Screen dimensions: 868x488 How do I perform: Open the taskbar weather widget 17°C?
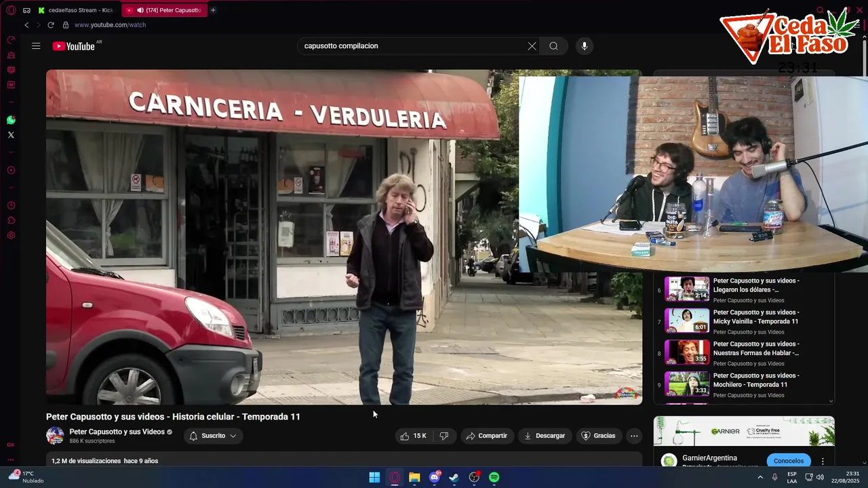point(27,477)
